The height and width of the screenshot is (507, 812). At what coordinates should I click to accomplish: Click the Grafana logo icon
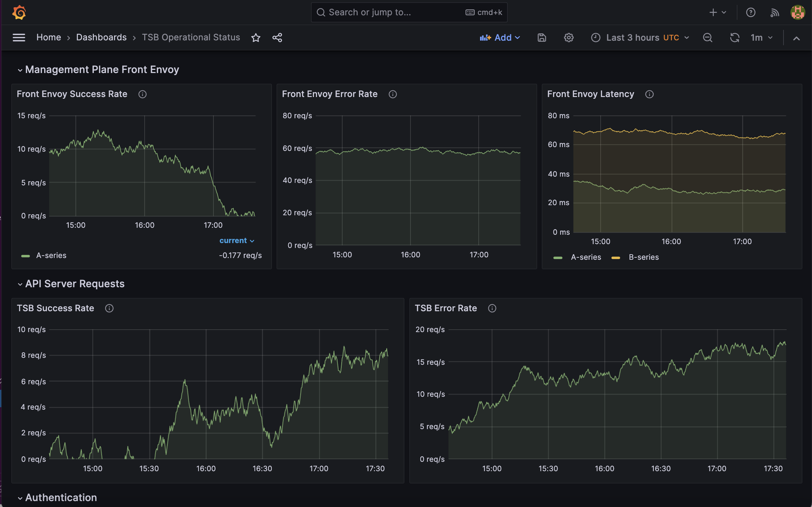click(x=19, y=13)
